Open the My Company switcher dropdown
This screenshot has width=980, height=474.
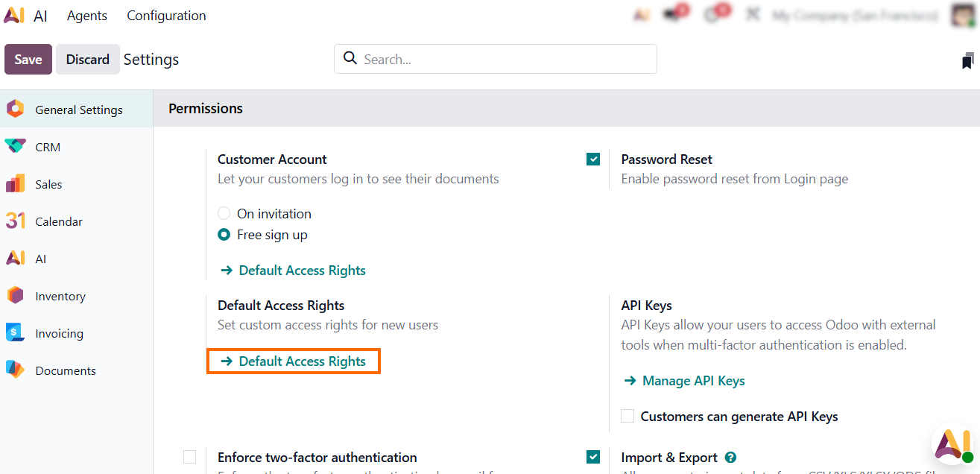855,16
